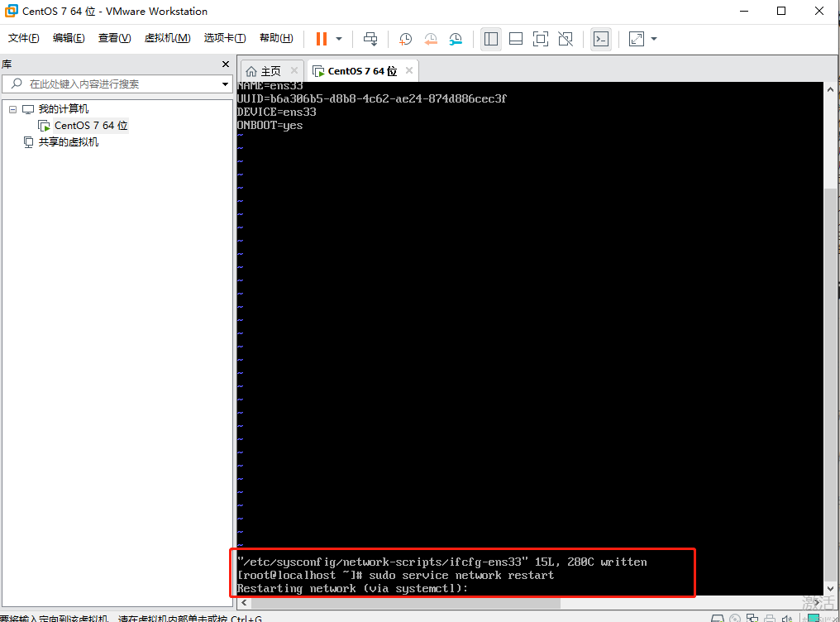
Task: Click the CD/DVD drive status bar icon
Action: point(735,618)
